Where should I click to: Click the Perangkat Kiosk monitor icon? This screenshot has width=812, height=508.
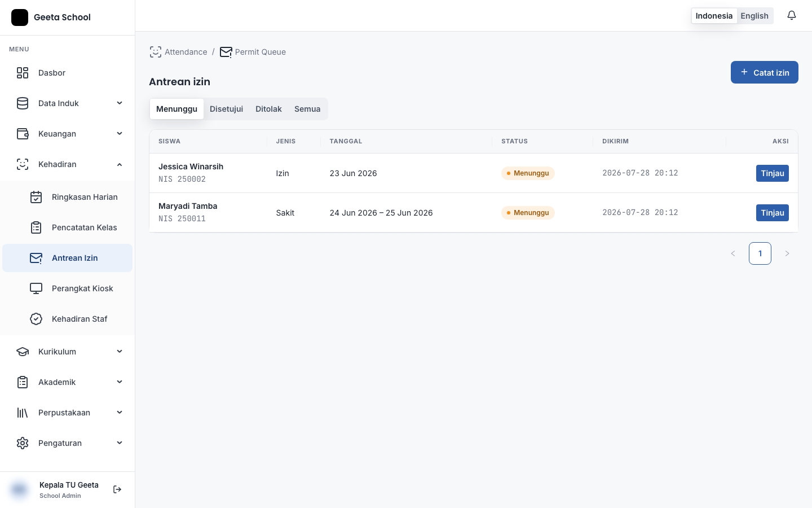36,288
